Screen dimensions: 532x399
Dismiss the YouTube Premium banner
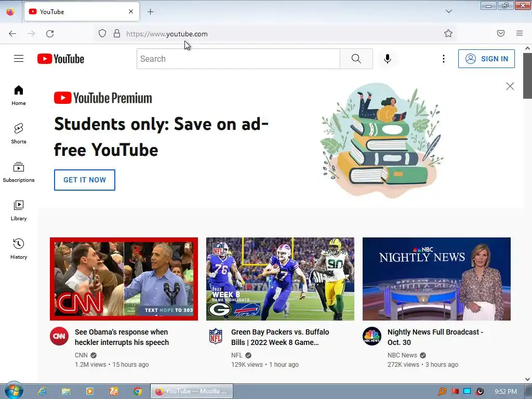[510, 86]
